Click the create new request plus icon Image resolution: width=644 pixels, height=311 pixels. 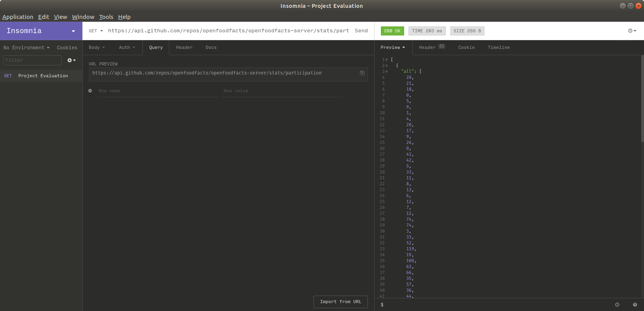click(x=71, y=60)
